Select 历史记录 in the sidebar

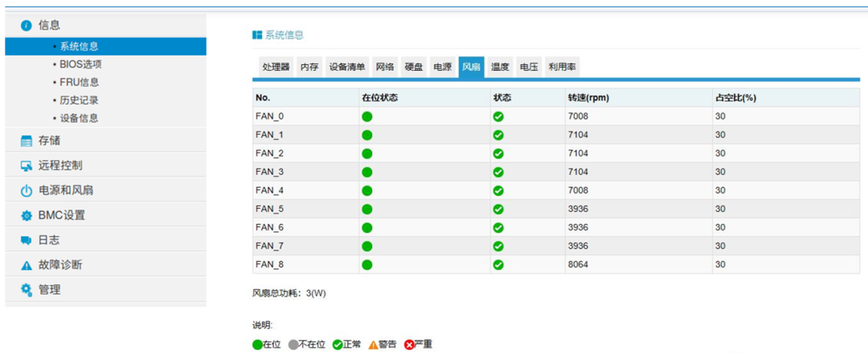pyautogui.click(x=79, y=100)
